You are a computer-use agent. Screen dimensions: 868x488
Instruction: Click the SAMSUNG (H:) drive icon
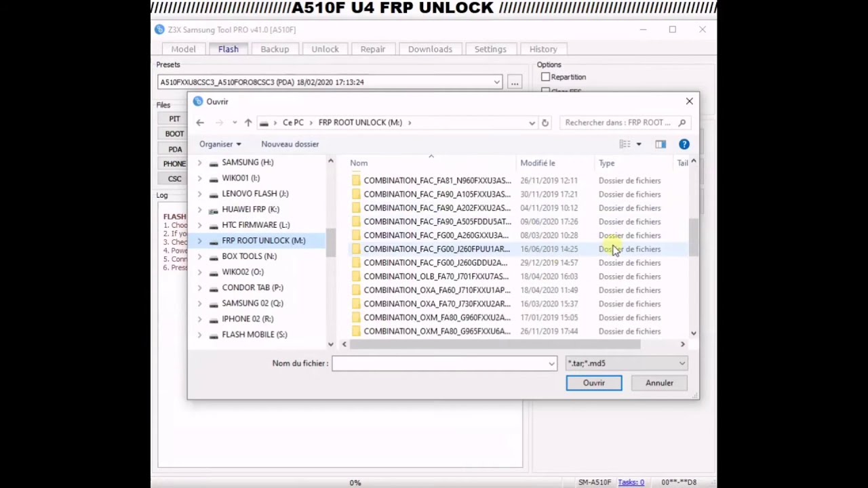214,163
